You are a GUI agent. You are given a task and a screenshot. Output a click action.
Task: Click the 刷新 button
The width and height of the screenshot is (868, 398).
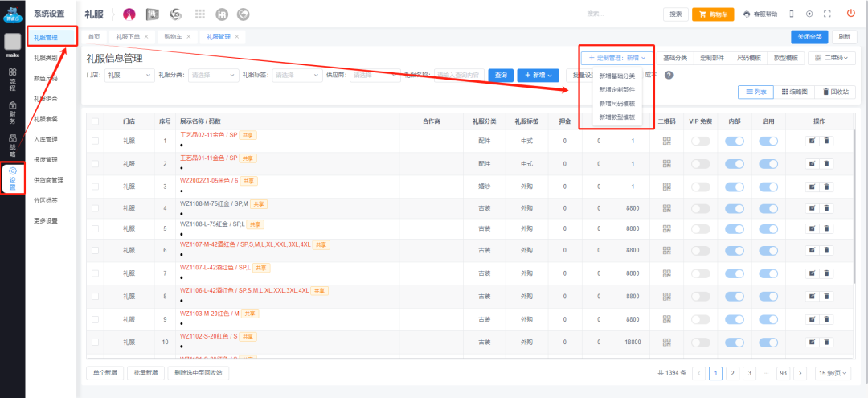coord(844,36)
